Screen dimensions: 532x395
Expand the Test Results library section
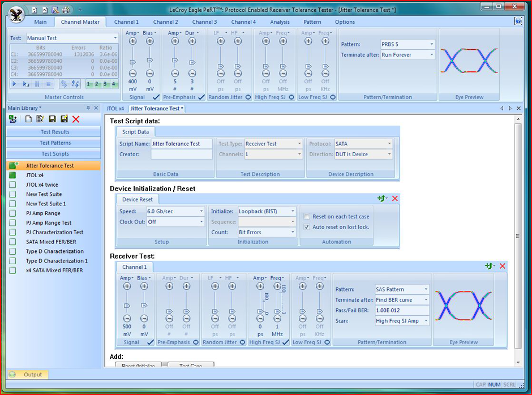[x=54, y=132]
